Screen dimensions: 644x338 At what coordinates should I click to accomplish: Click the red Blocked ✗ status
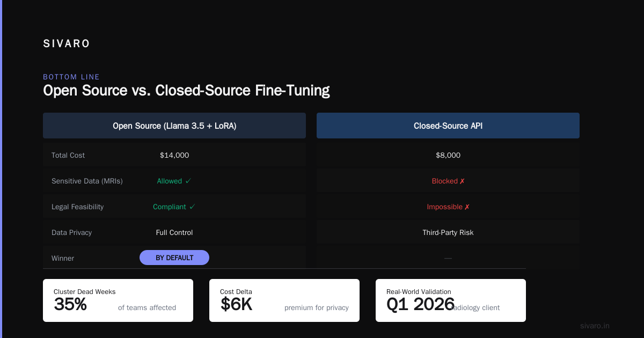[x=448, y=181]
